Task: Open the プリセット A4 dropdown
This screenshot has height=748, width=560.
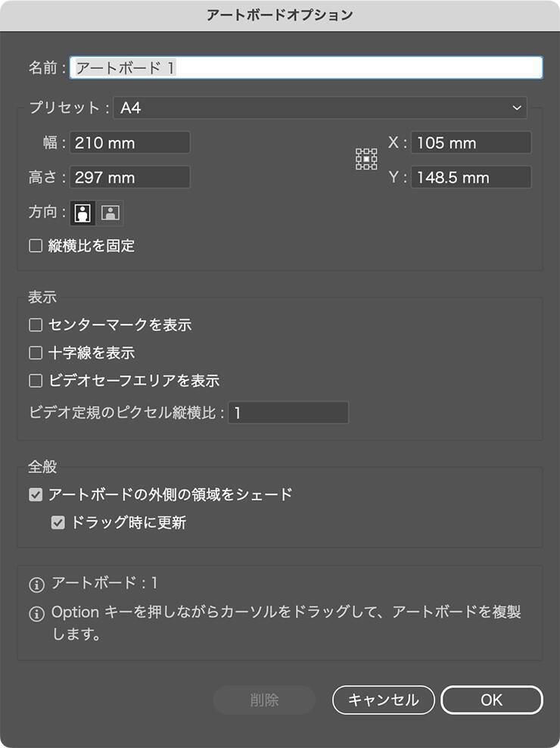Action: [x=320, y=108]
